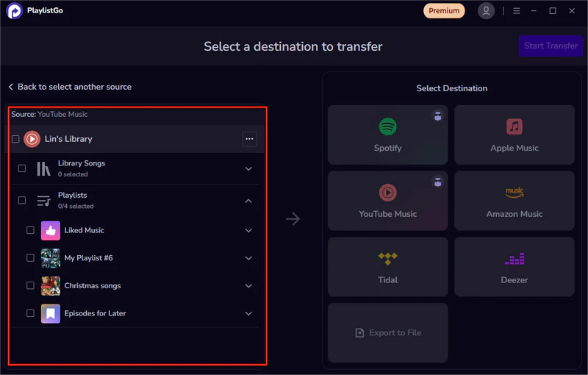Close the PlaylistGo window
588x375 pixels.
572,11
